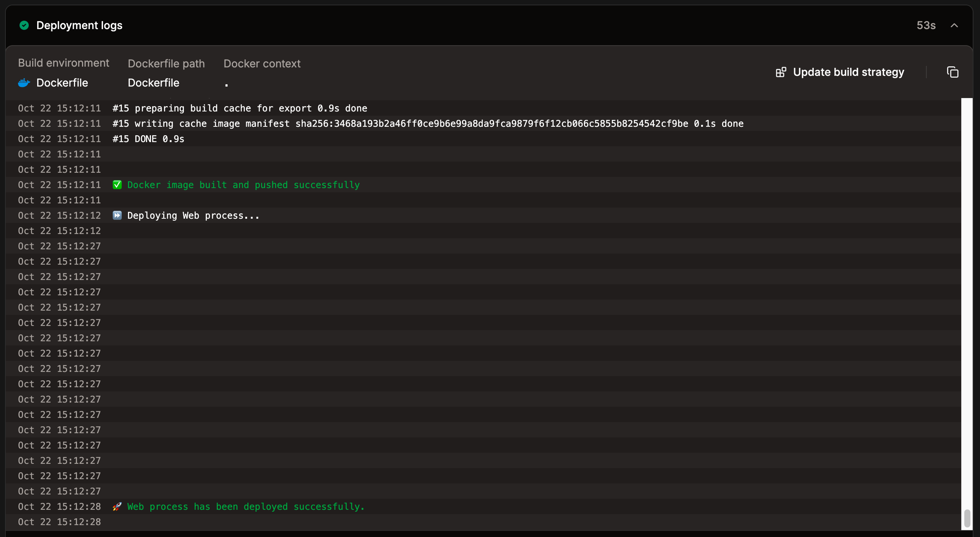Click the fast-forward icon beside Deploying Web process
Viewport: 980px width, 537px height.
(x=117, y=215)
